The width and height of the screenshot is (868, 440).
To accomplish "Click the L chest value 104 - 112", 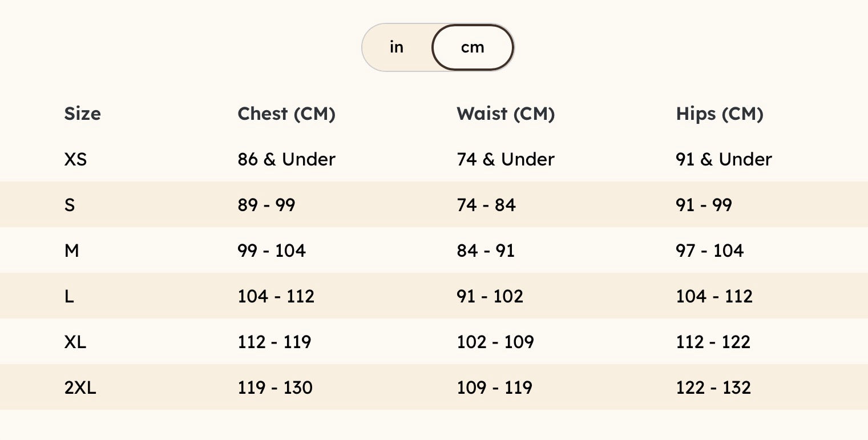I will 276,296.
